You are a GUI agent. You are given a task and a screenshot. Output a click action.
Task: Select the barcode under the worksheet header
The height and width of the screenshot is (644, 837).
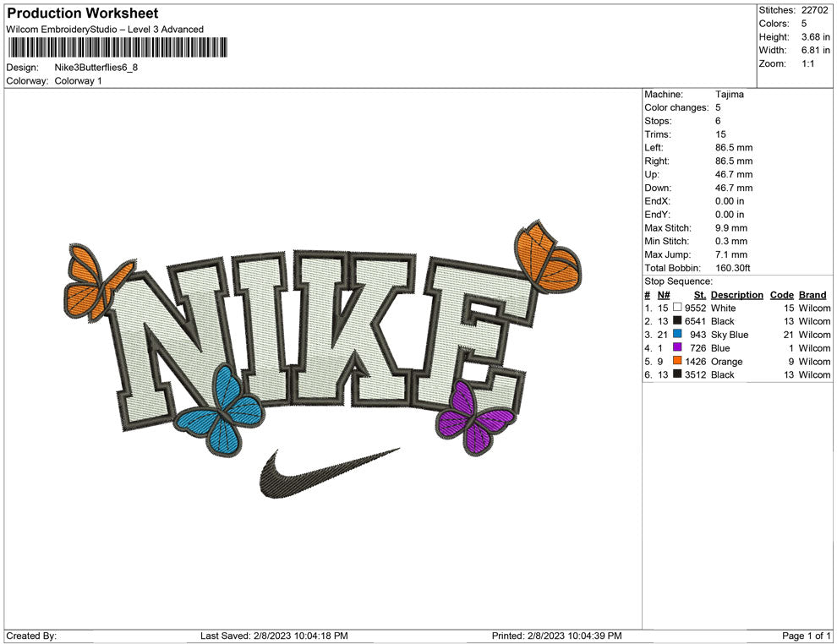click(118, 47)
